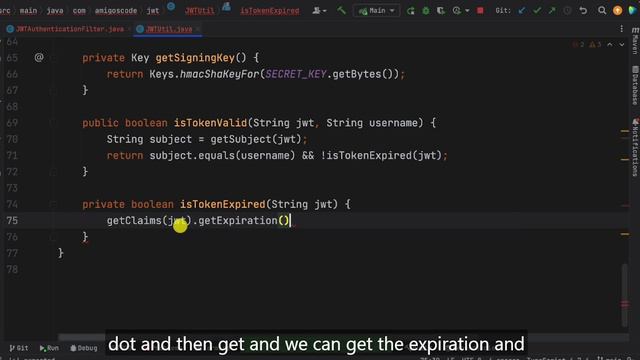Screen dimensions: 640x360
Task: Click the Git Commit checkmark
Action: (537, 11)
